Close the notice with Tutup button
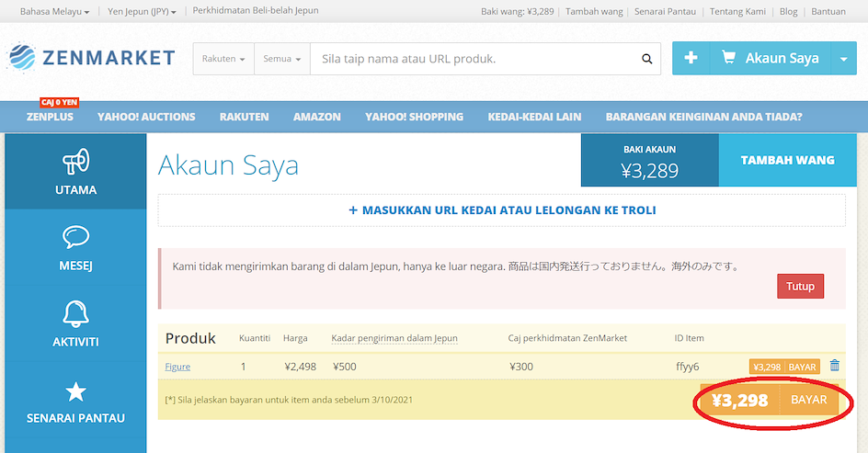 [x=800, y=286]
